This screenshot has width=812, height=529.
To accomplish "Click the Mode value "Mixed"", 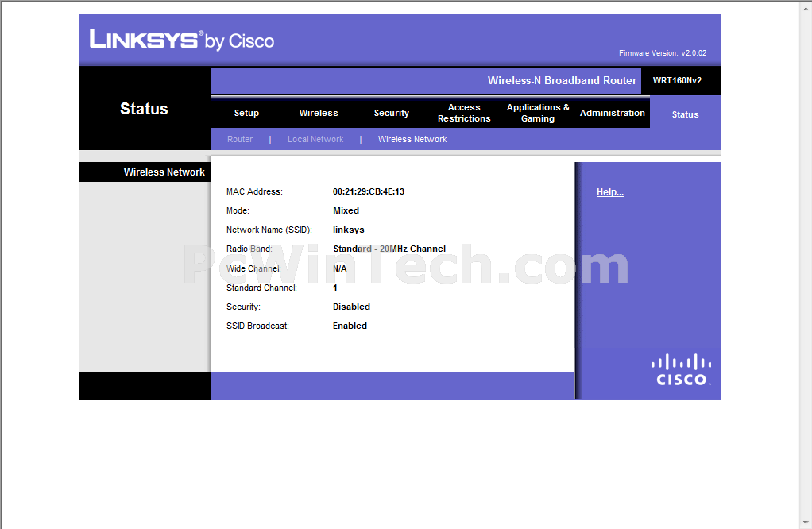I will click(x=346, y=210).
